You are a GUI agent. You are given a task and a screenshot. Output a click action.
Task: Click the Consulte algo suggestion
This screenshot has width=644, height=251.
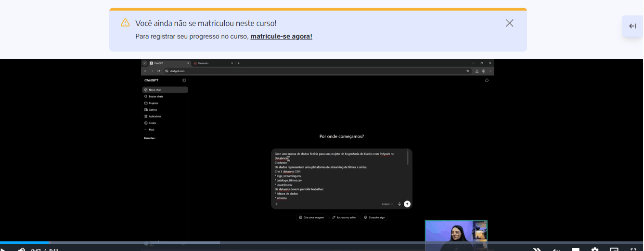tap(374, 217)
